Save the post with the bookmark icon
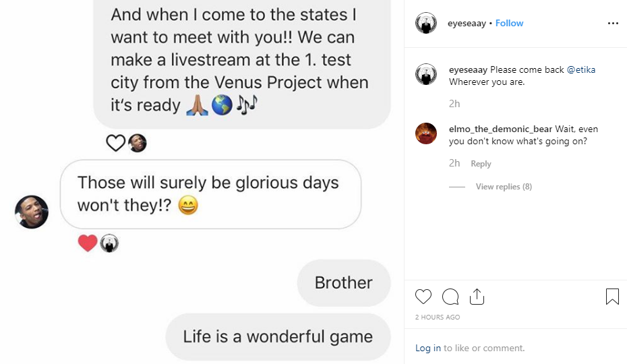This screenshot has width=627, height=364. (612, 297)
